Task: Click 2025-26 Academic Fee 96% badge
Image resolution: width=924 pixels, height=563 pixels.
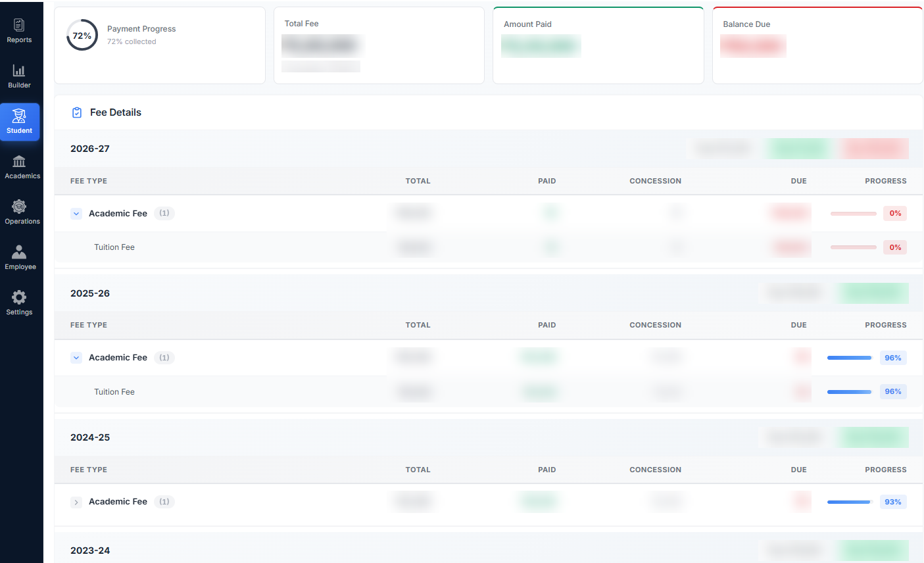Action: pos(893,358)
